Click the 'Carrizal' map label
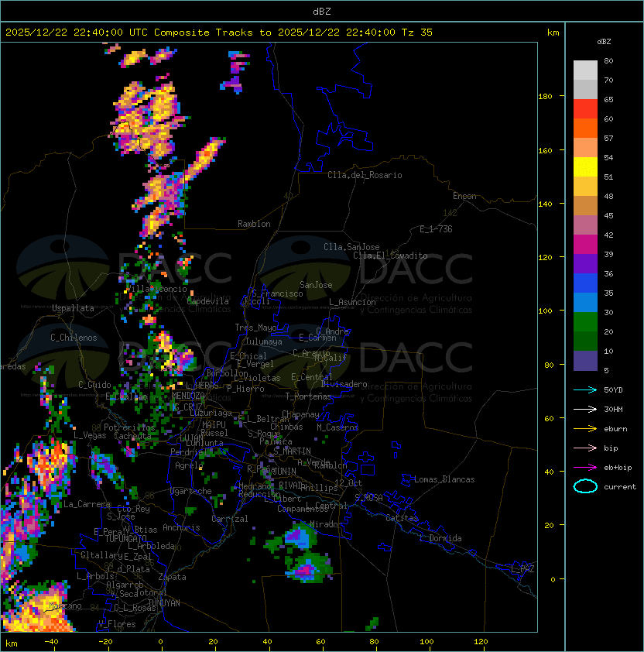The width and height of the screenshot is (644, 652). 230,519
